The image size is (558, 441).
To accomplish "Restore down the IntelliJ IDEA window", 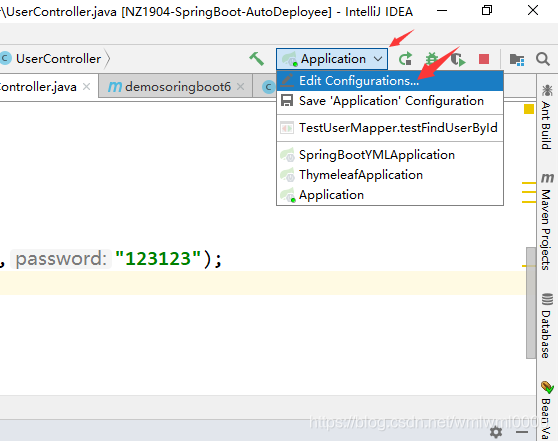I will pos(487,10).
